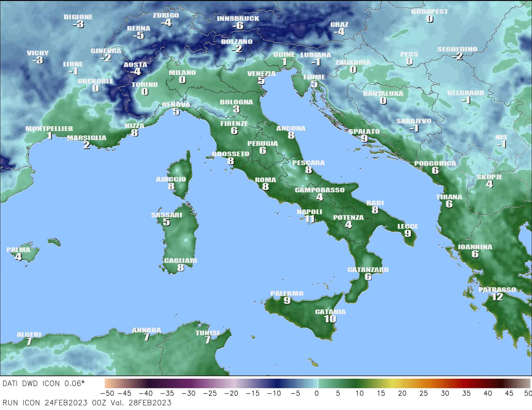Select the CAGLIARI label on Sardinia
This screenshot has width=532, height=410.
tap(180, 261)
